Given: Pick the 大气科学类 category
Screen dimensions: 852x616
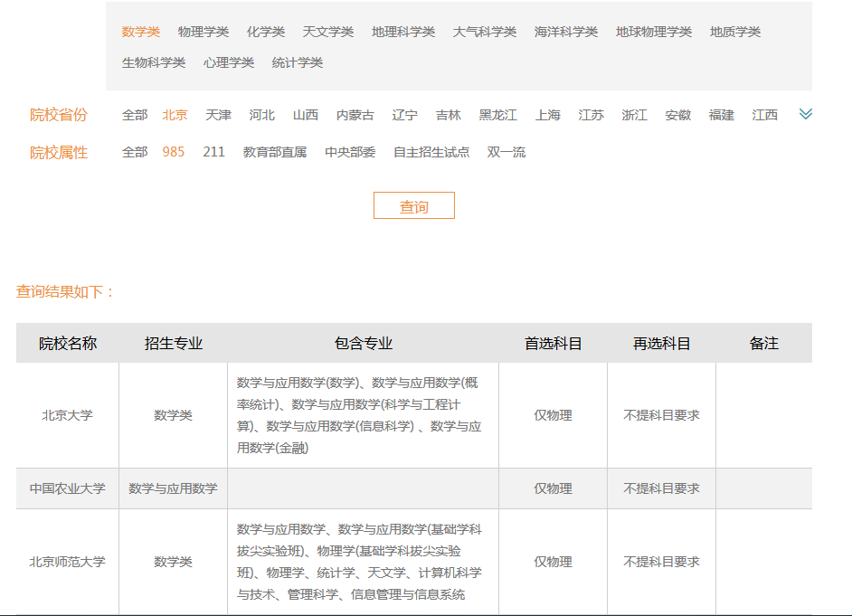Looking at the screenshot, I should [x=485, y=32].
